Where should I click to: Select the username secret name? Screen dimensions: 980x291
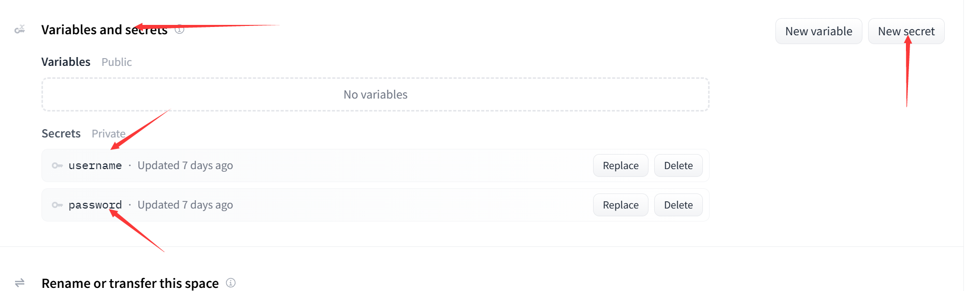coord(95,165)
